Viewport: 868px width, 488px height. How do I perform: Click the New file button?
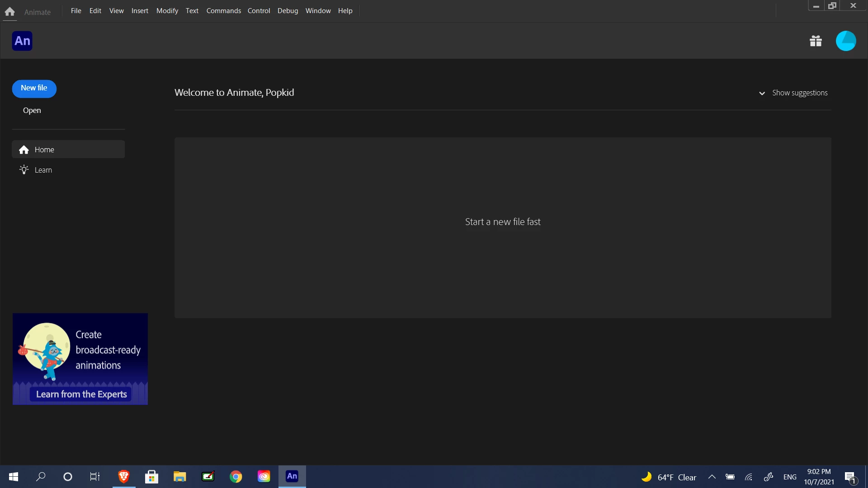[x=34, y=89]
